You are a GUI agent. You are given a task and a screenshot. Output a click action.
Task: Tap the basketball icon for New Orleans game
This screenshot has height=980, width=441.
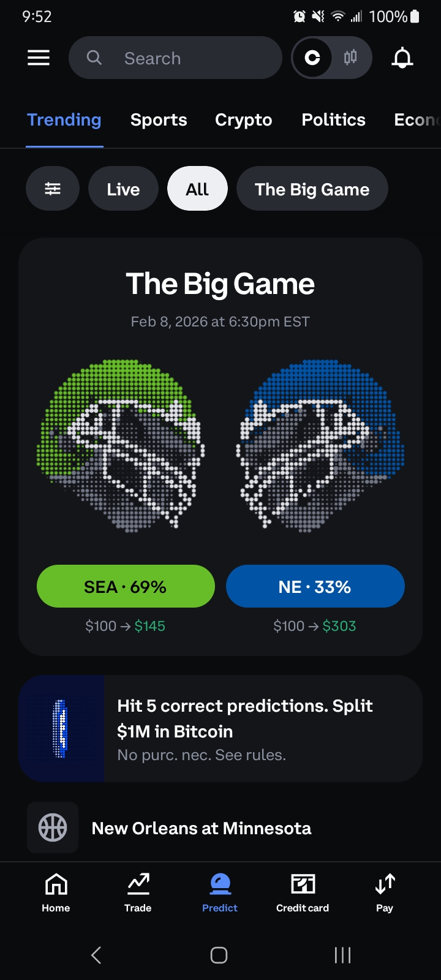click(53, 827)
